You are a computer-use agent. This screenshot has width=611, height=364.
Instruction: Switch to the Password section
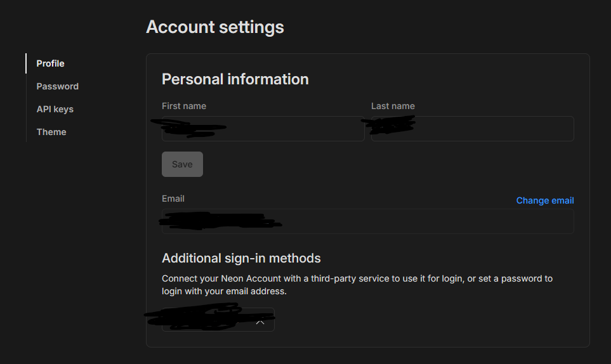pos(57,86)
